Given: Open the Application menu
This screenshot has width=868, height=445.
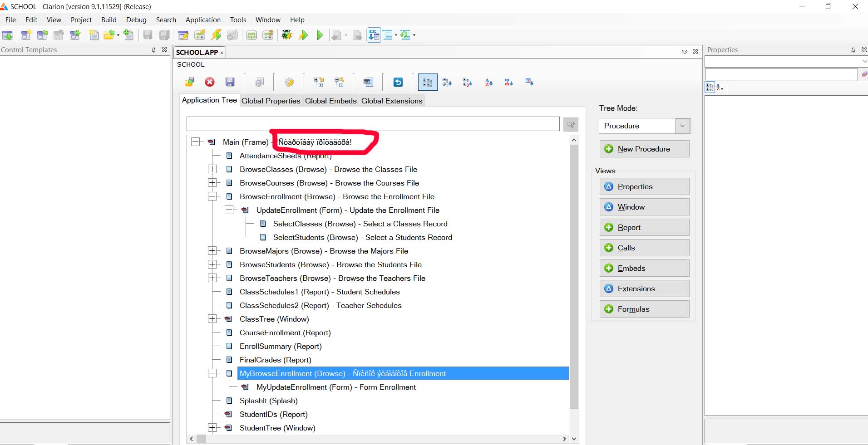Looking at the screenshot, I should click(203, 20).
